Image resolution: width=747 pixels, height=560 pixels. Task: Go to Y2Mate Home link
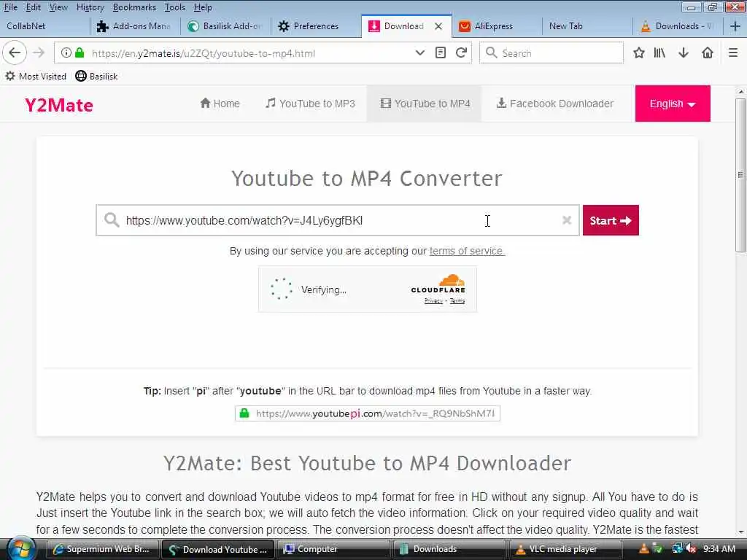220,104
